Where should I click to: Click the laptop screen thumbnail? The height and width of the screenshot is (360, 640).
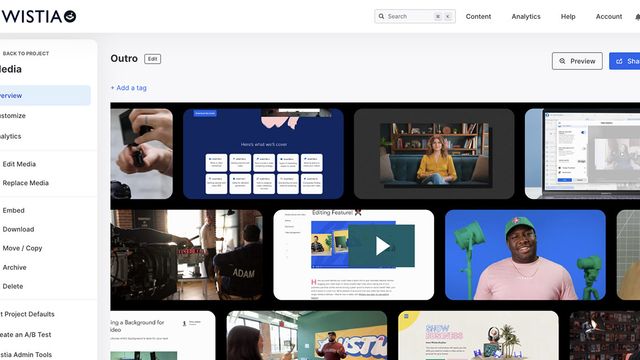coord(582,154)
